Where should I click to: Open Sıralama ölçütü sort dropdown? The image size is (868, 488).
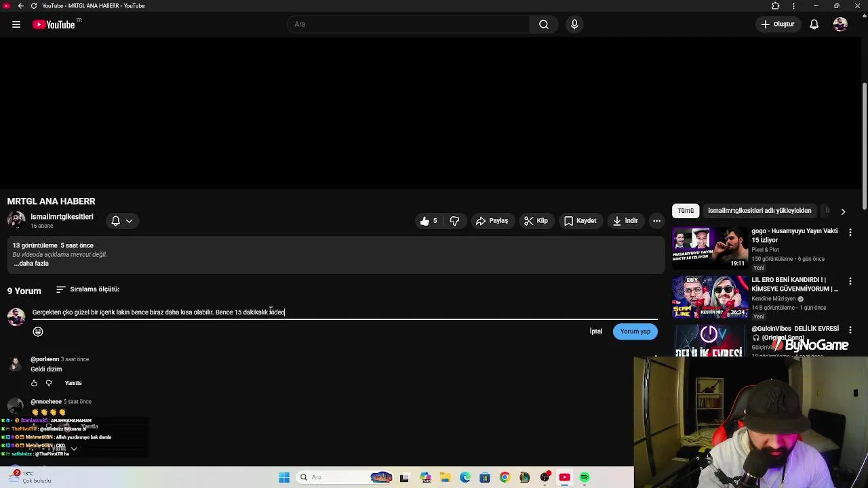pyautogui.click(x=87, y=289)
